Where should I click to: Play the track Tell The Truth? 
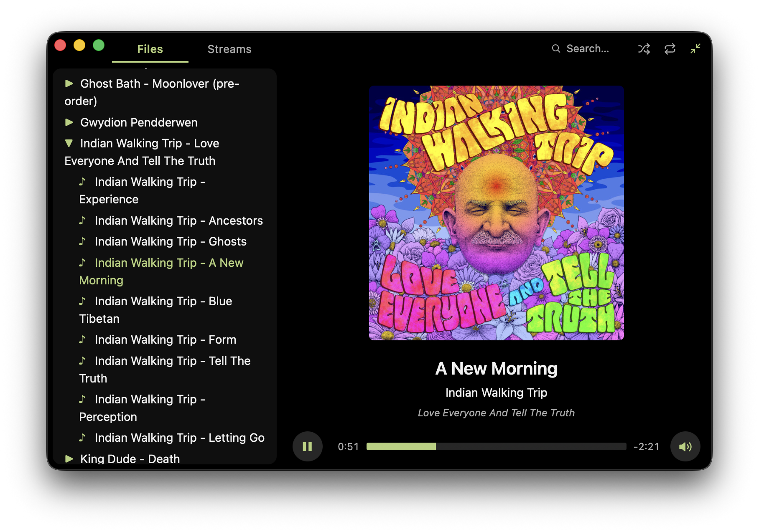(165, 370)
